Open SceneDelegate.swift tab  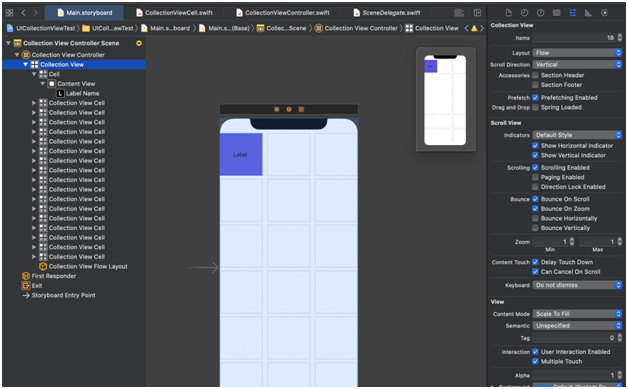click(387, 13)
